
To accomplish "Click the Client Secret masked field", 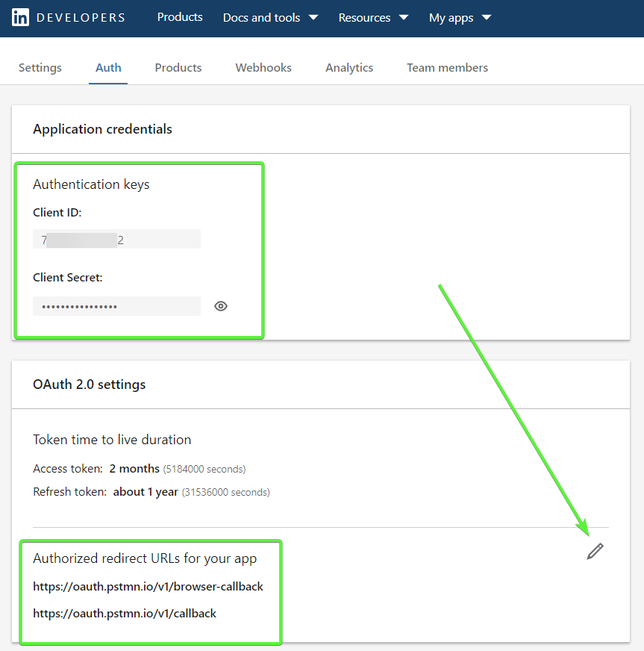I will tap(116, 306).
